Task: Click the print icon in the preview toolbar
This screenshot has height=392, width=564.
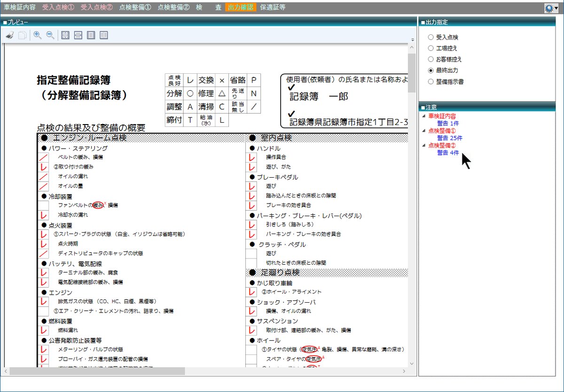Action: (9, 35)
